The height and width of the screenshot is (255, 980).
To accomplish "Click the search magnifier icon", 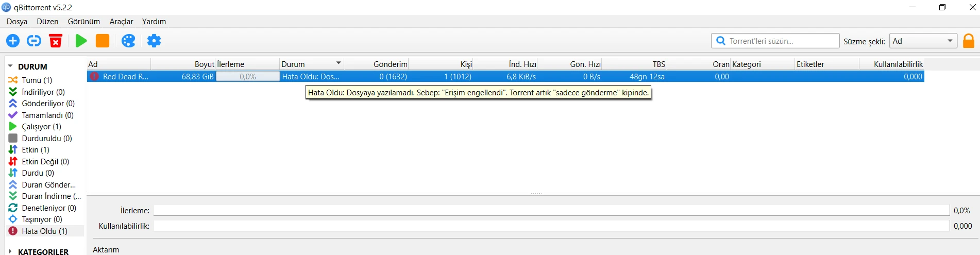I will pos(721,41).
